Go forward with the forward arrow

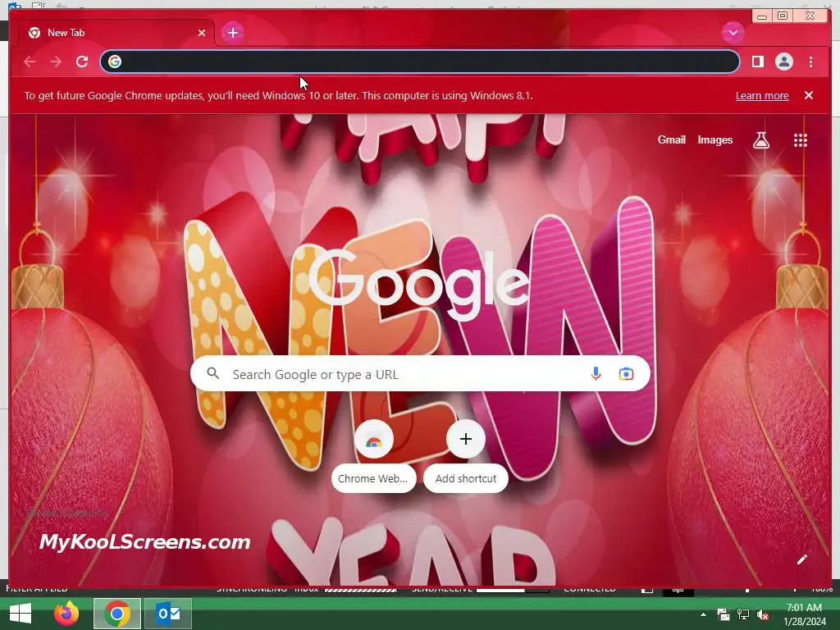[56, 62]
